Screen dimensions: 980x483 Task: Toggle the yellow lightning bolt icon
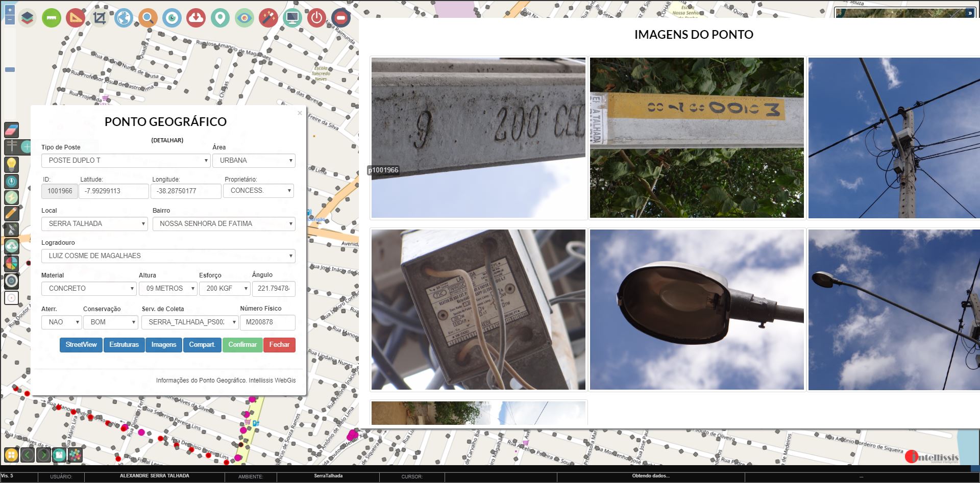tap(11, 197)
